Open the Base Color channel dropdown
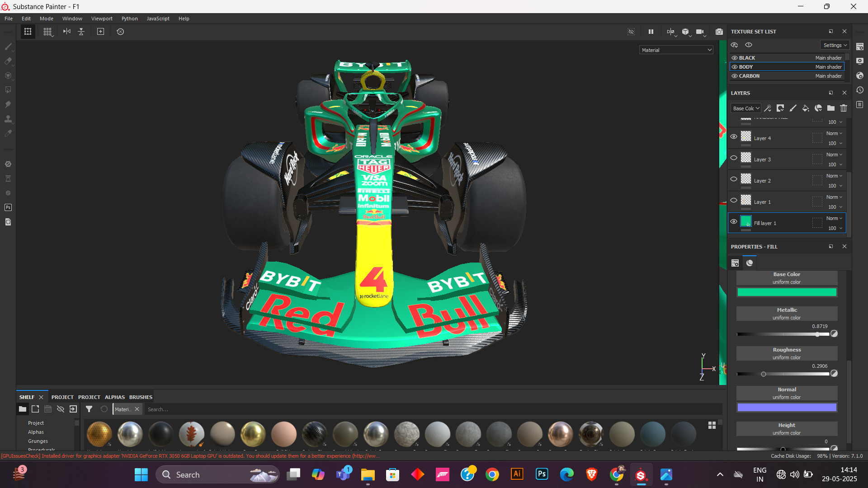 pos(746,108)
